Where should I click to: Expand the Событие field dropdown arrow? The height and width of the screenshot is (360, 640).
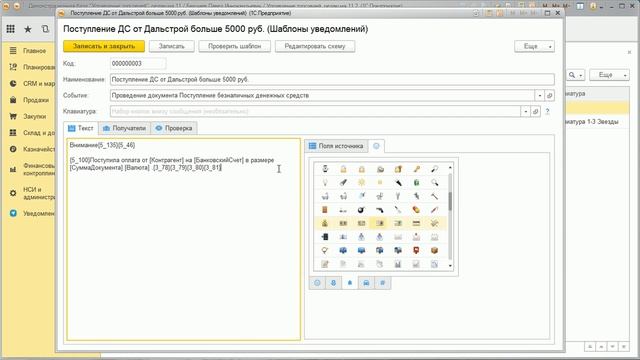(540, 96)
